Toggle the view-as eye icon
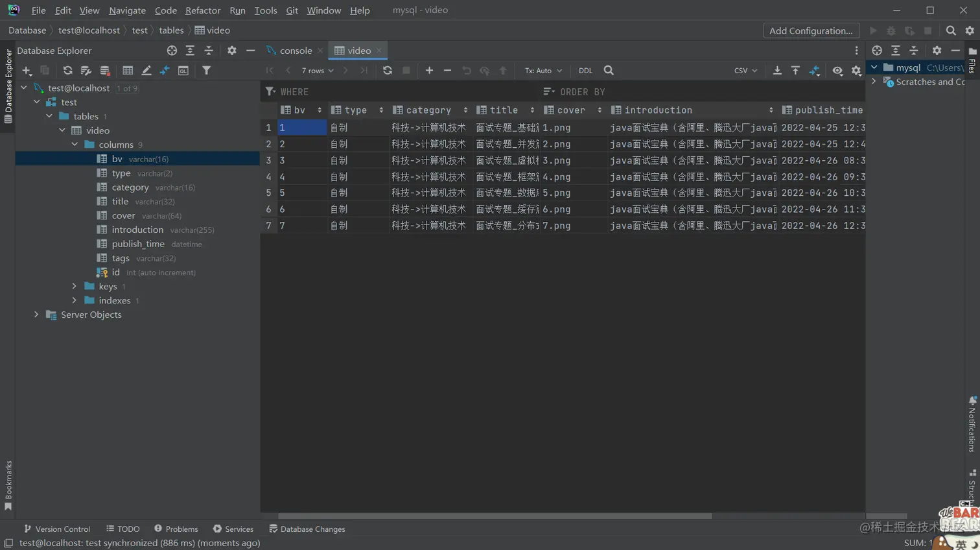The width and height of the screenshot is (980, 550). [837, 71]
